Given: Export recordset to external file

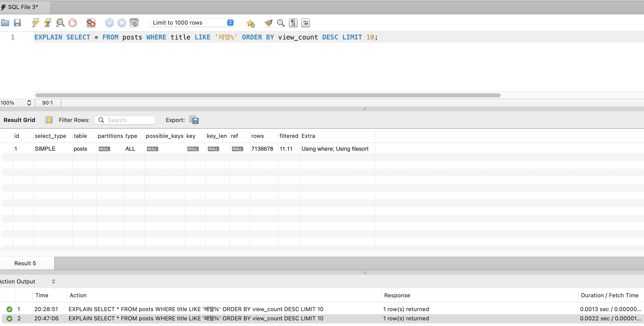Looking at the screenshot, I should tap(194, 120).
